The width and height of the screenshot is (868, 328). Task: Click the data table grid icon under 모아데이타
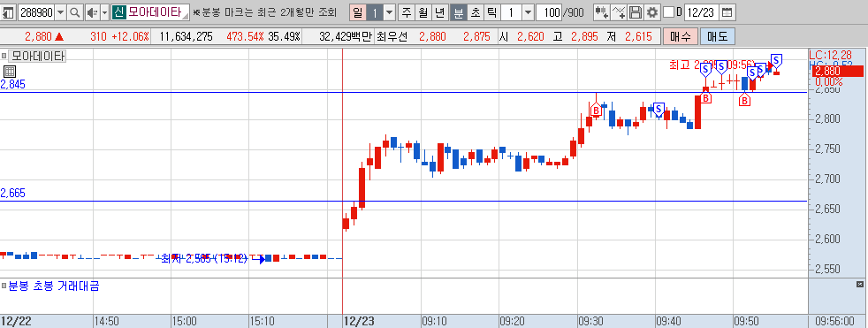pyautogui.click(x=10, y=72)
